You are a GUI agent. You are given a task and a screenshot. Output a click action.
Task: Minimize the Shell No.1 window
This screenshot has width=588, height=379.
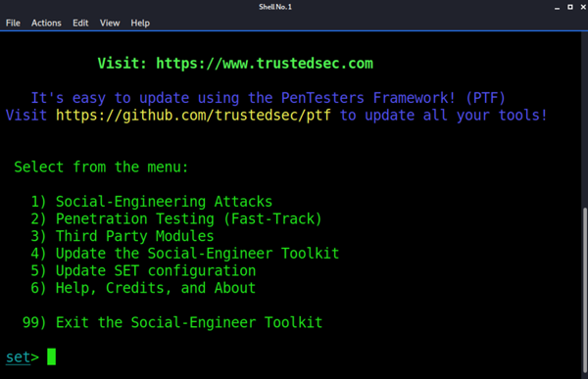point(558,7)
